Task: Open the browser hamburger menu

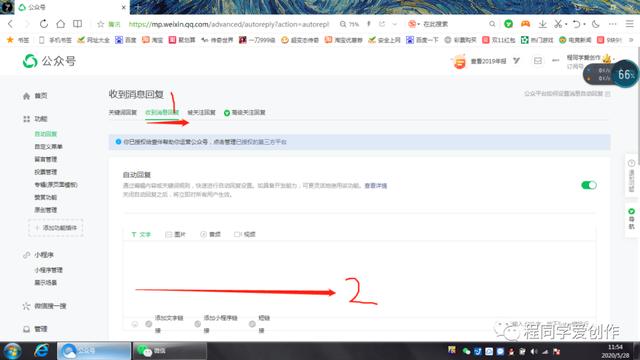Action: tap(630, 24)
